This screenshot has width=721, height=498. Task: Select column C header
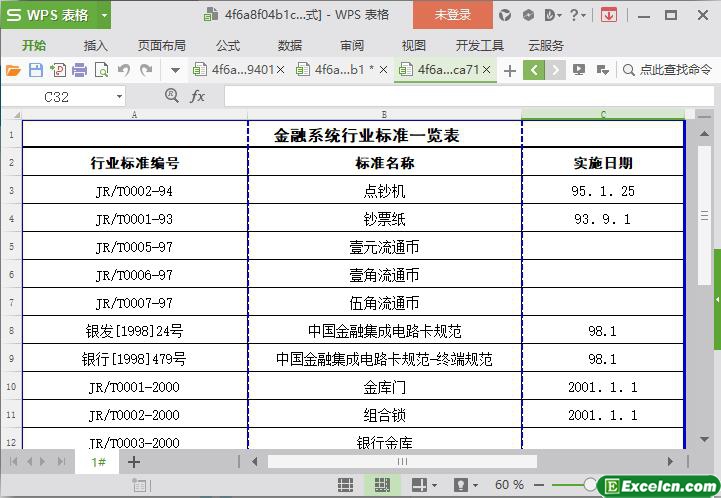tap(603, 114)
